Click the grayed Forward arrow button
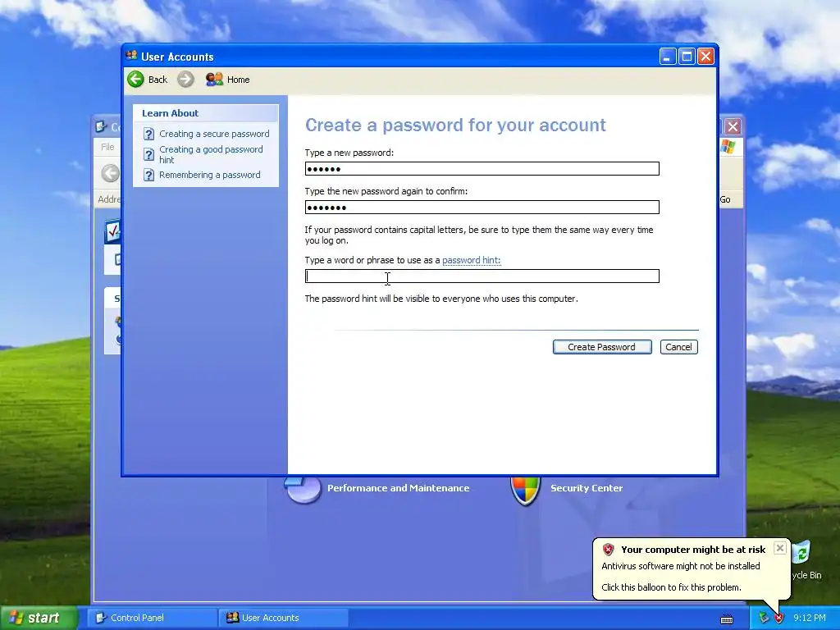 [185, 80]
